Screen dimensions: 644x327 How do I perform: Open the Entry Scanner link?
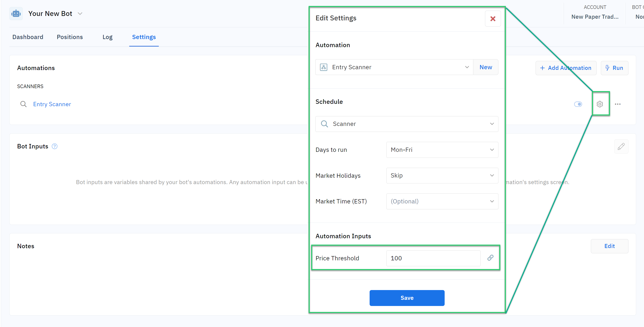coord(52,104)
